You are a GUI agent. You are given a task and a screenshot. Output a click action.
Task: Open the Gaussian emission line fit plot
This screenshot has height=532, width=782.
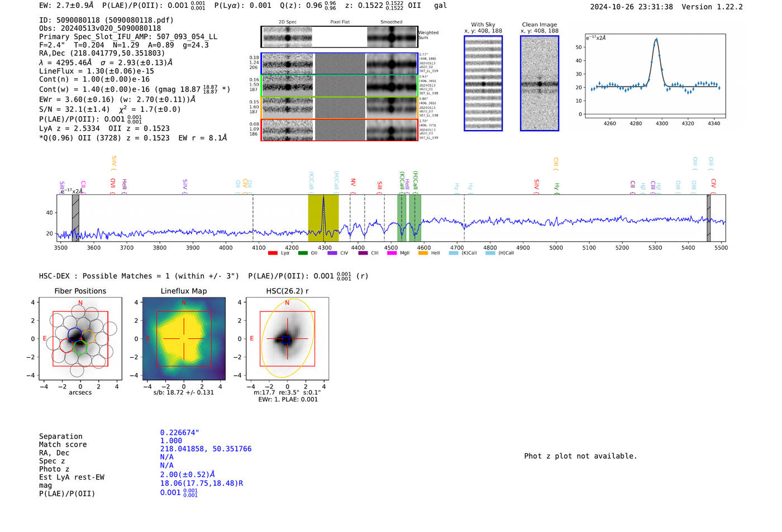click(655, 76)
